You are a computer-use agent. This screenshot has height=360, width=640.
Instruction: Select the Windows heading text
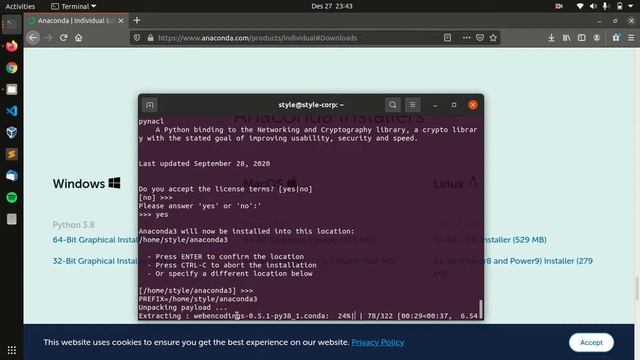tap(79, 184)
